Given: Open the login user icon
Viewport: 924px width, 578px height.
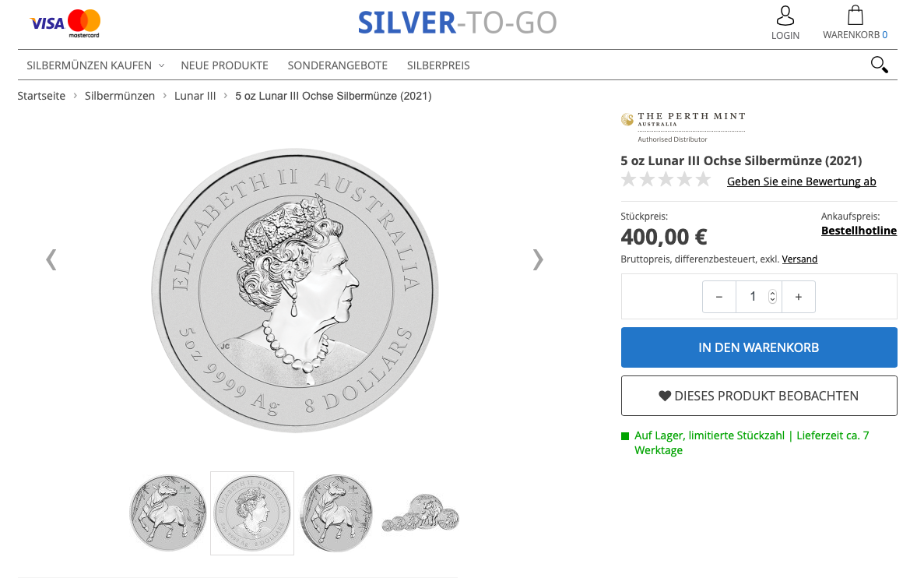Looking at the screenshot, I should [x=785, y=16].
